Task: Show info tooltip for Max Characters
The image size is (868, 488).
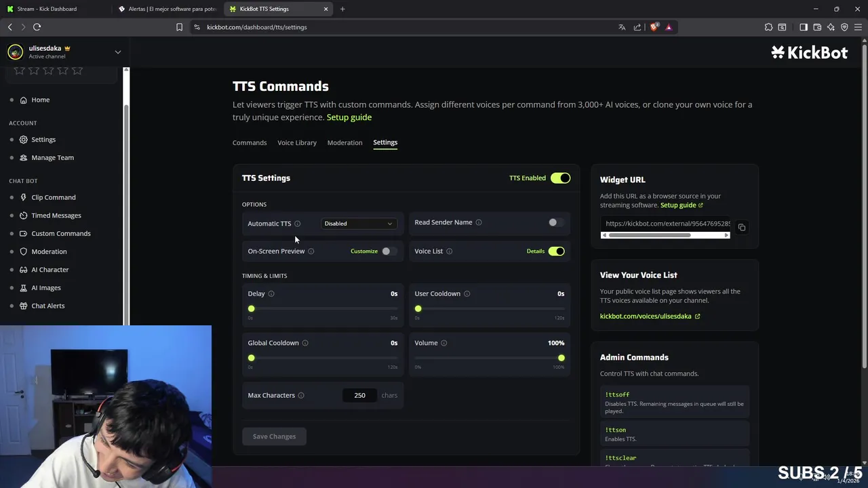Action: tap(301, 395)
